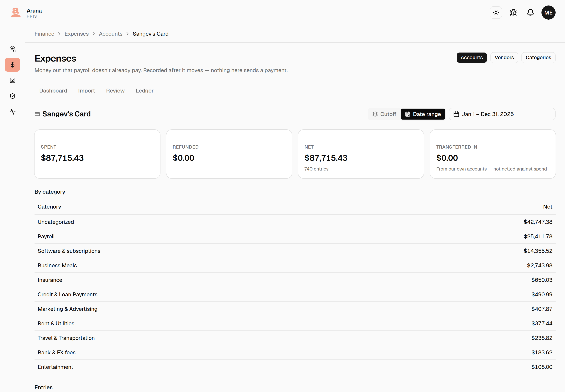Go to Finance in the breadcrumb
The image size is (565, 392).
coord(44,34)
